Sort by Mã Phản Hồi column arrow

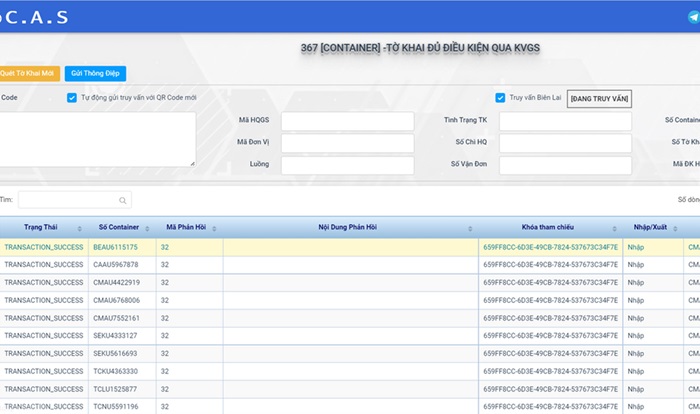point(212,228)
